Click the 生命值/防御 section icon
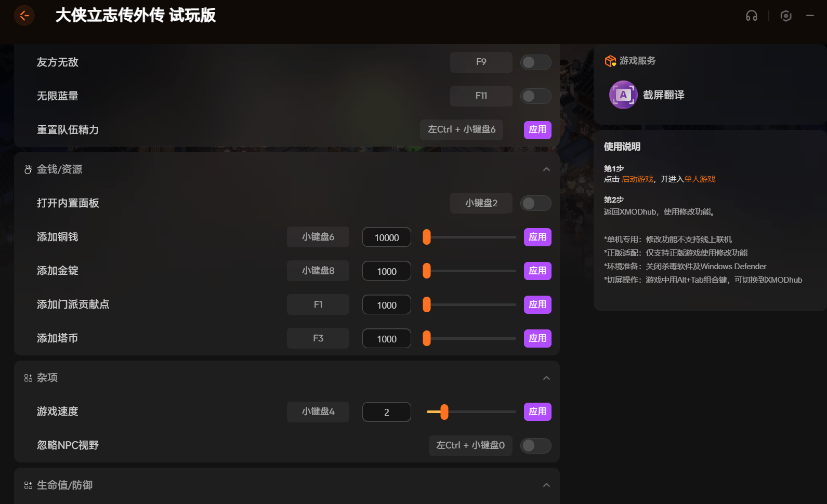This screenshot has height=504, width=827. pos(28,485)
